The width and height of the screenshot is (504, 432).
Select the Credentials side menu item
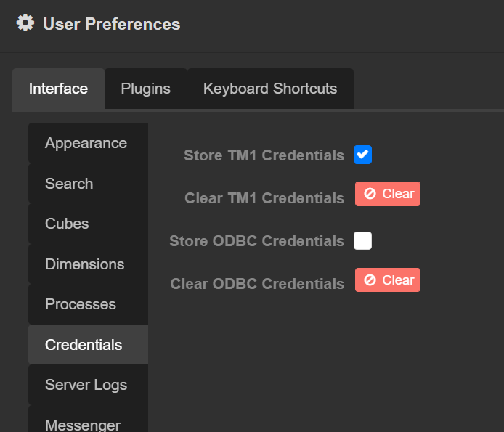[x=84, y=345]
